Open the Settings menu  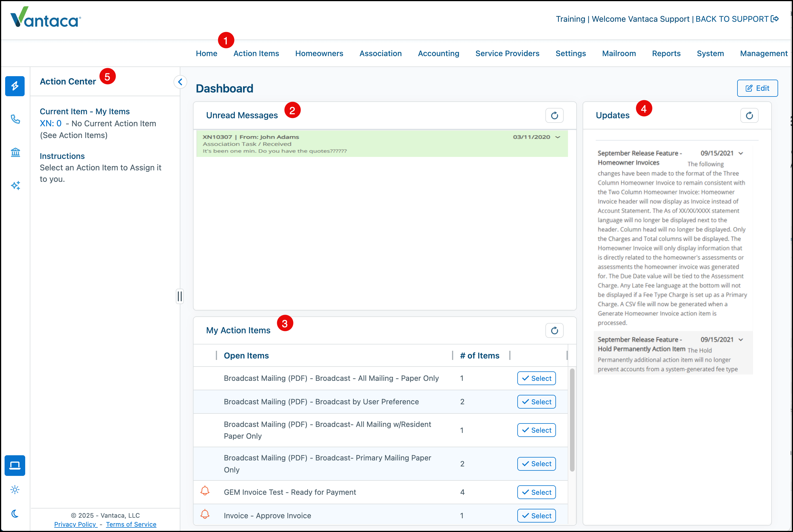coord(571,53)
